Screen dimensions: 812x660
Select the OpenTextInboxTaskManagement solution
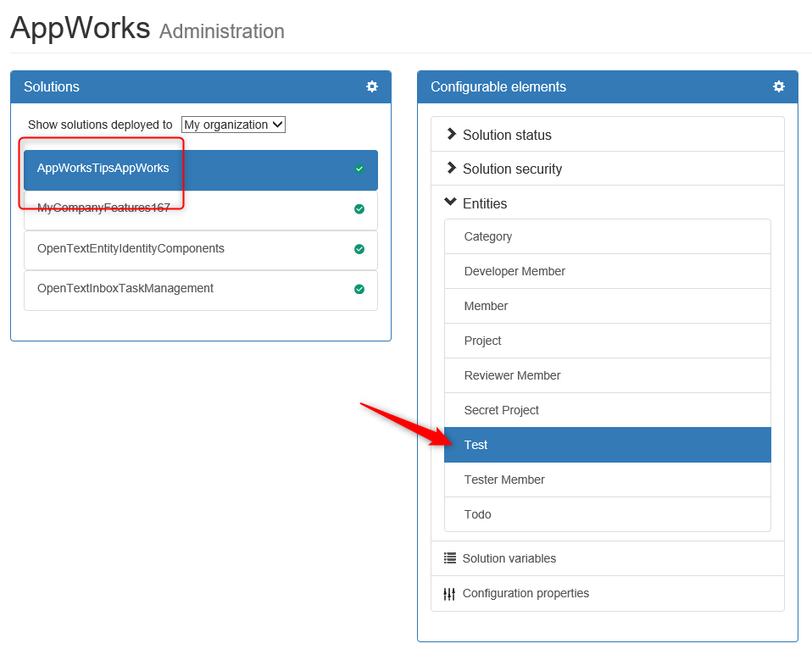click(x=200, y=291)
